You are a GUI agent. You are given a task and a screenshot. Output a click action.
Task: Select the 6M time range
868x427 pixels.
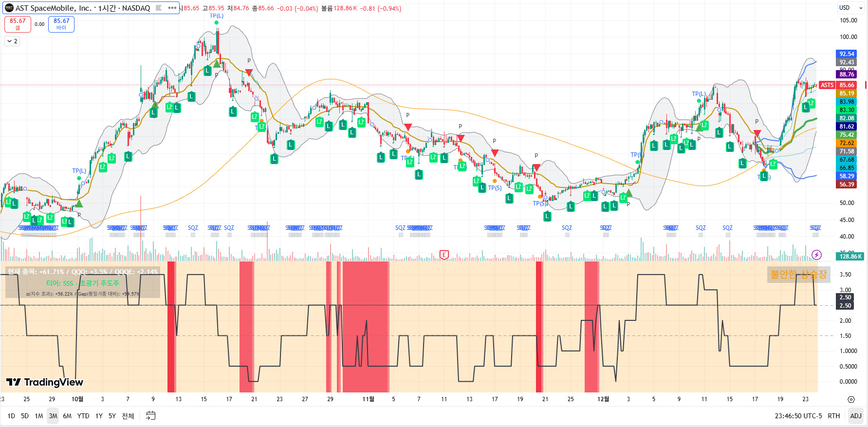coord(67,416)
